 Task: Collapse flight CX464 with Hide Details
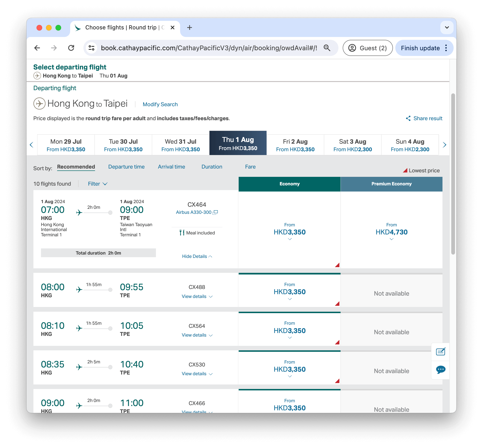click(197, 256)
